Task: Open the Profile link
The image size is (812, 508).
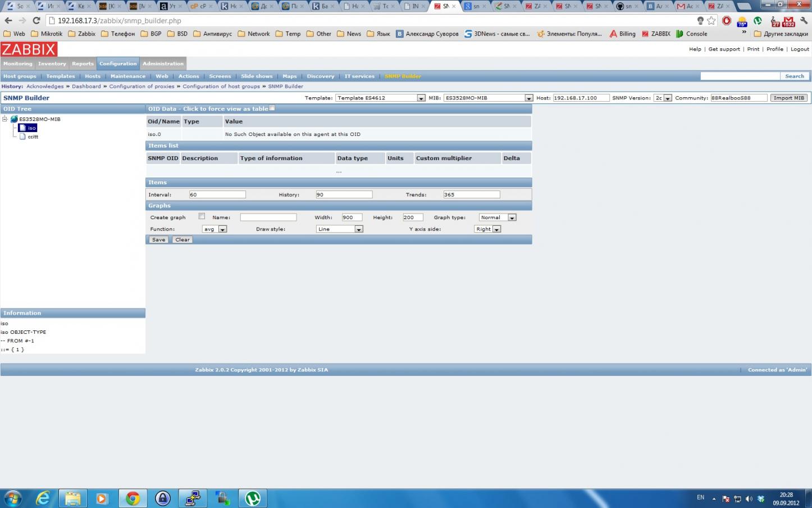Action: [775, 49]
